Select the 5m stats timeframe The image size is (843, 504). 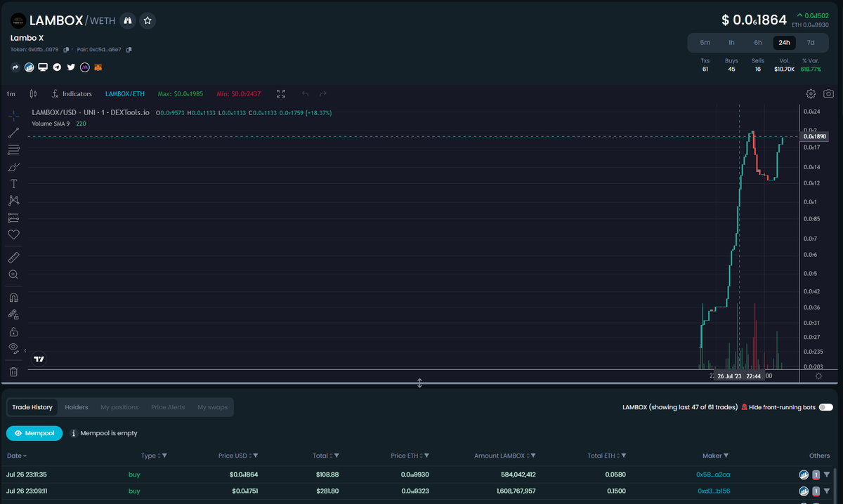(705, 42)
